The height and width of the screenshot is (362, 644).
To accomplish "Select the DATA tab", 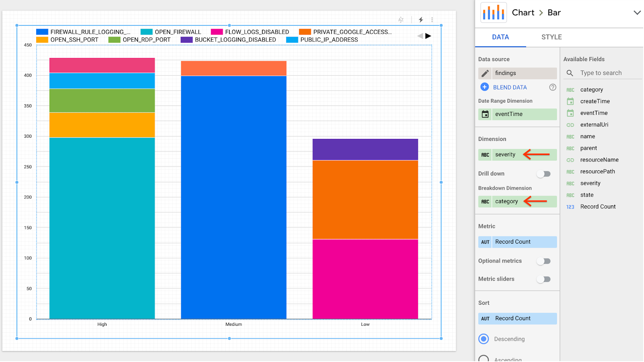I will [500, 37].
